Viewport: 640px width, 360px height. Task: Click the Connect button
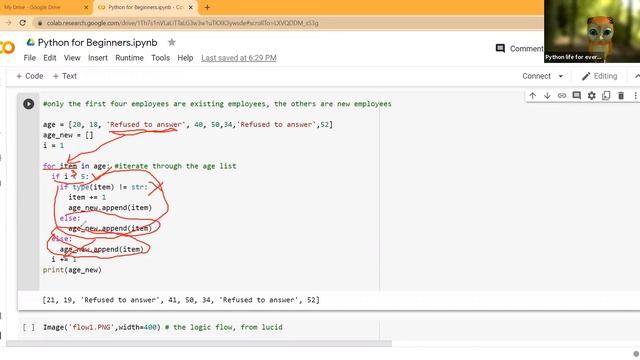click(x=536, y=76)
